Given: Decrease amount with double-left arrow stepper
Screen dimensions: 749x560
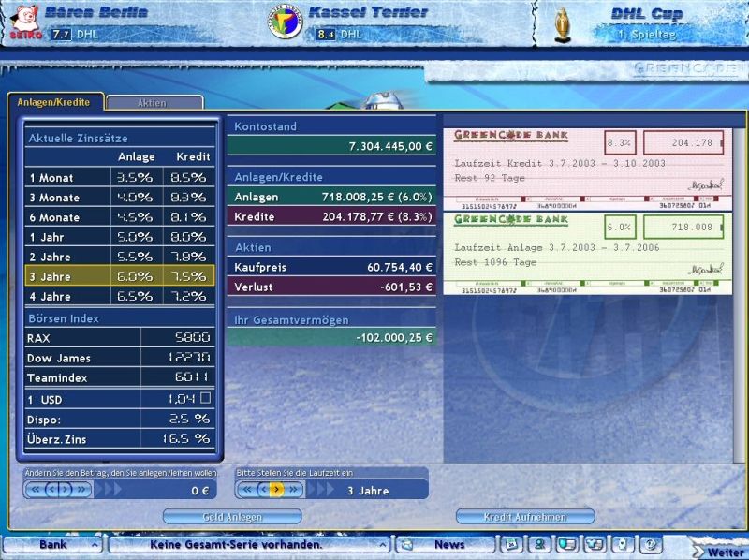Looking at the screenshot, I should click(35, 489).
